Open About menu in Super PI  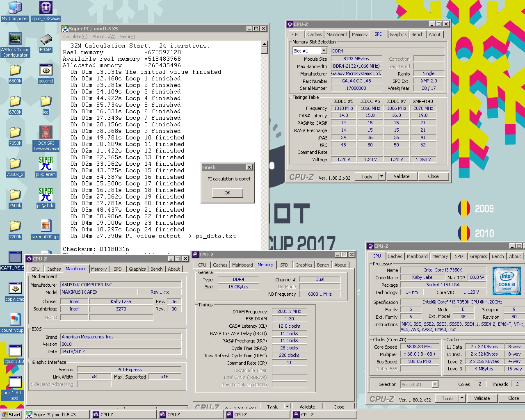coord(104,37)
